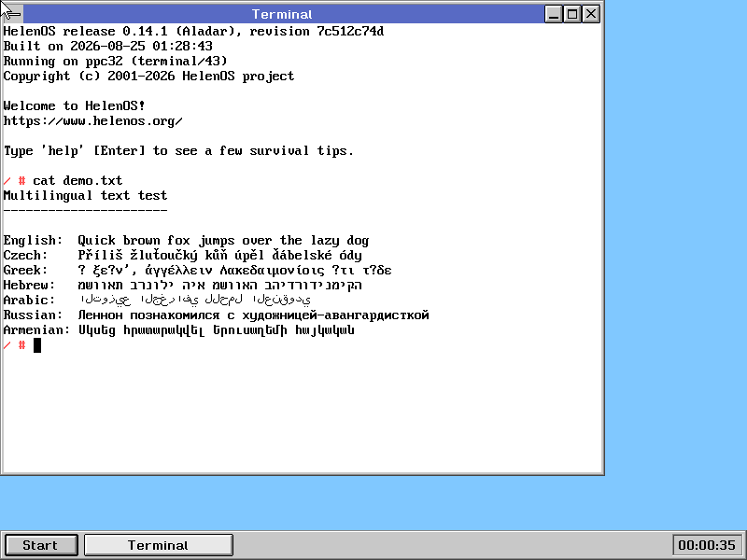The image size is (747, 560).
Task: Click the 'cat demo.txt' command text
Action: click(78, 180)
